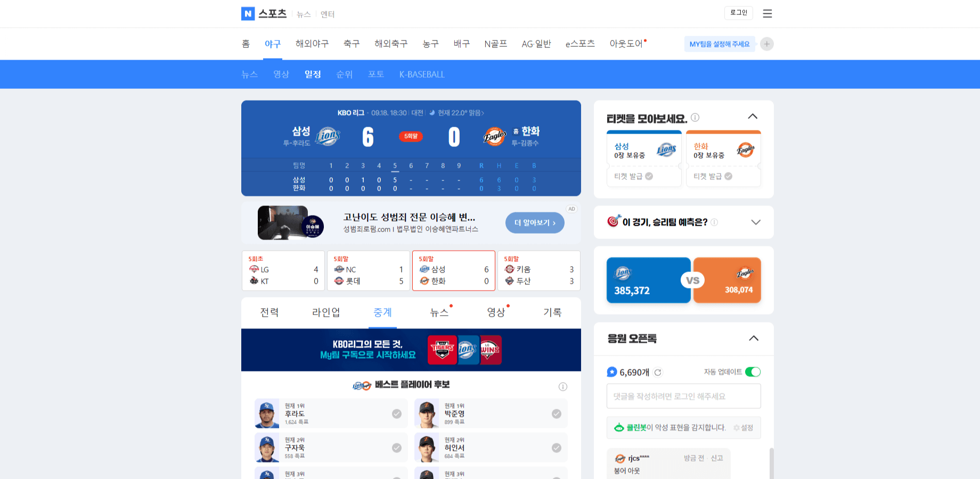This screenshot has width=980, height=479.
Task: Click 후라도's player photo
Action: 267,414
